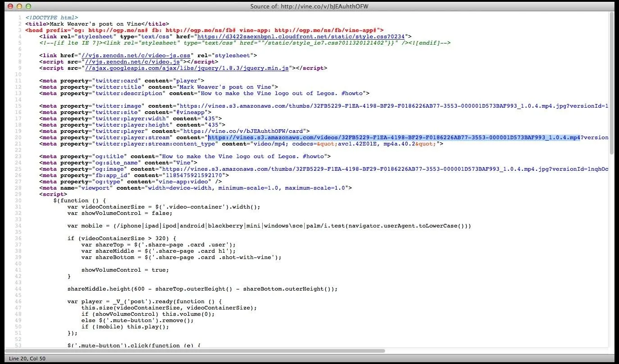The image size is (619, 364).
Task: Click the og:image meta line
Action: coord(323,169)
